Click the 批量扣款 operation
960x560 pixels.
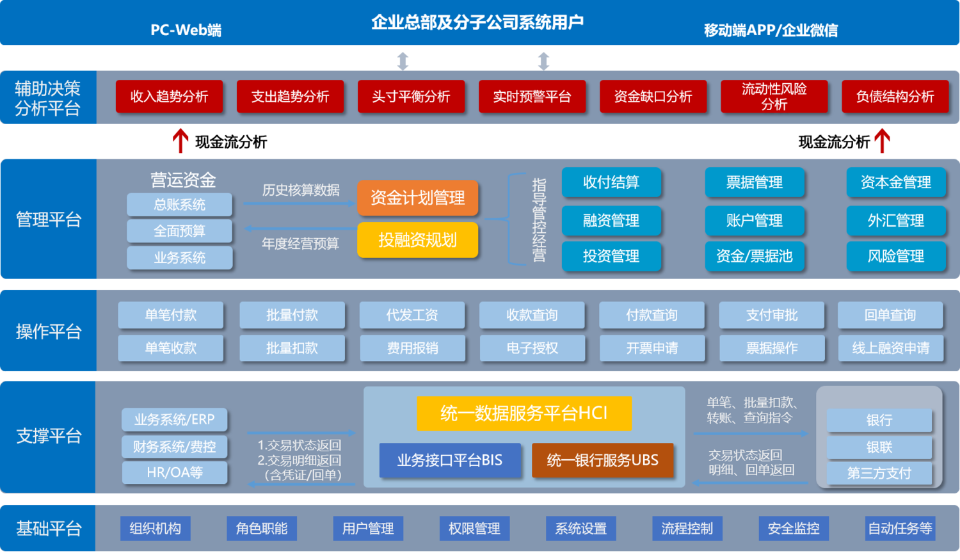(292, 348)
